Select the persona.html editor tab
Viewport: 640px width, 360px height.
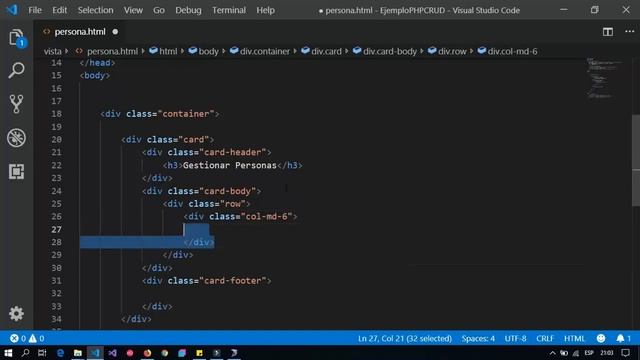coord(80,31)
